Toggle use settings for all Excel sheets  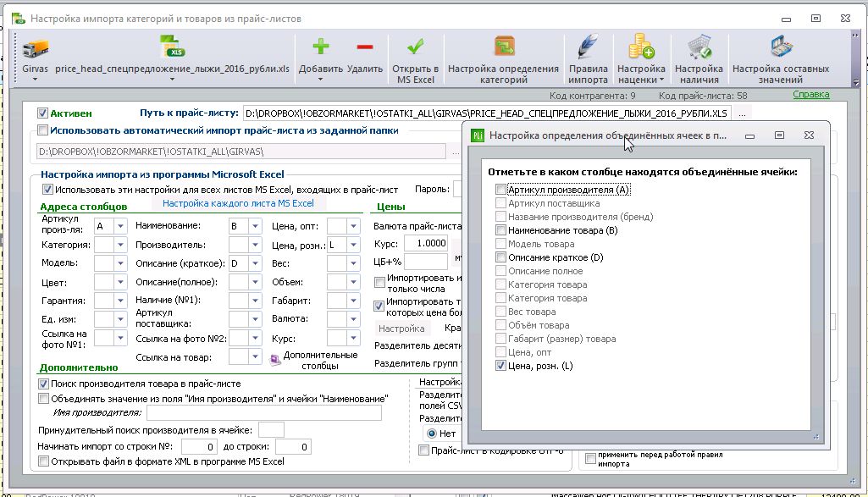click(48, 190)
